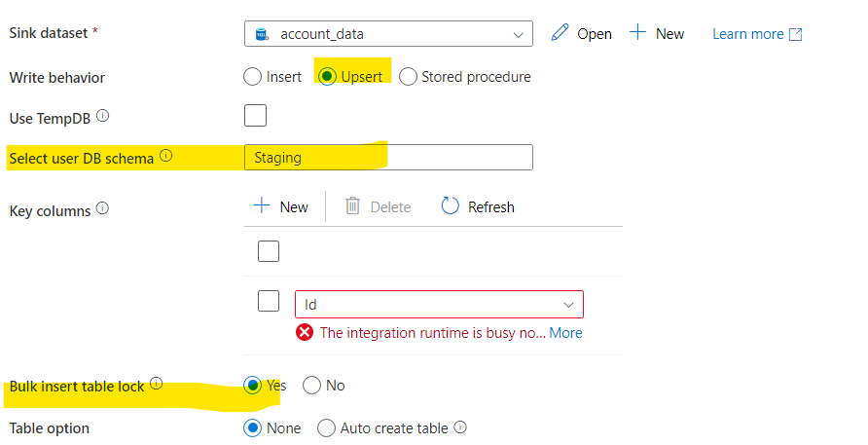Click the info icon after Auto create table

pos(460,426)
